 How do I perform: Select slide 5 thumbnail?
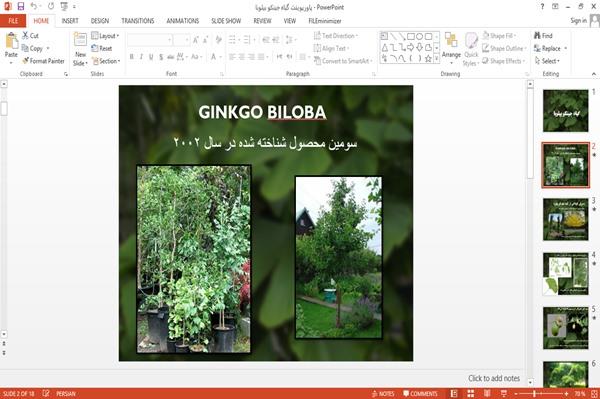pos(565,328)
